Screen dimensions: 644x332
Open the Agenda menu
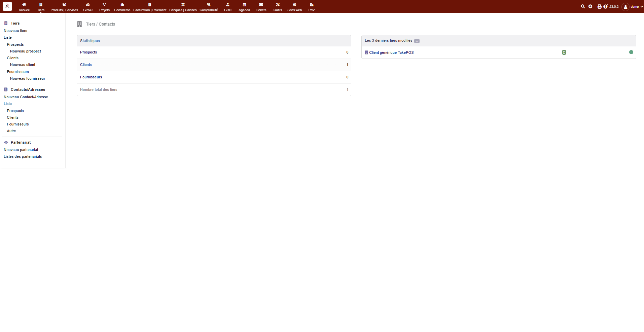point(244,7)
